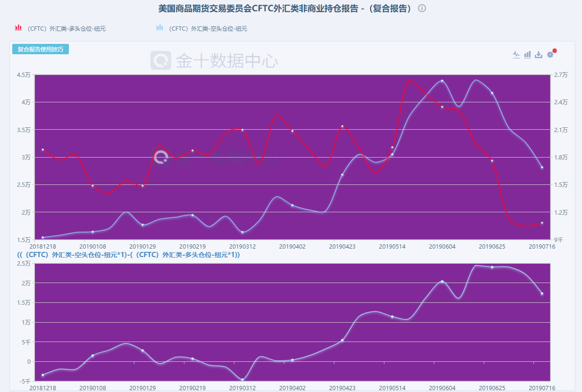Select the 20190423 label on upper x-axis
Image resolution: width=582 pixels, height=392 pixels.
coord(342,246)
